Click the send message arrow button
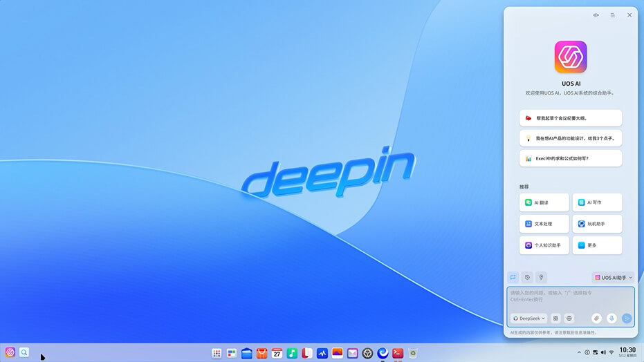Image resolution: width=644 pixels, height=362 pixels. point(627,318)
